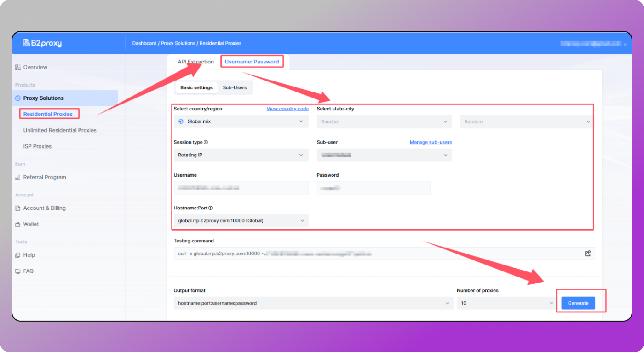
Task: Click the Referral Program icon
Action: pos(18,177)
